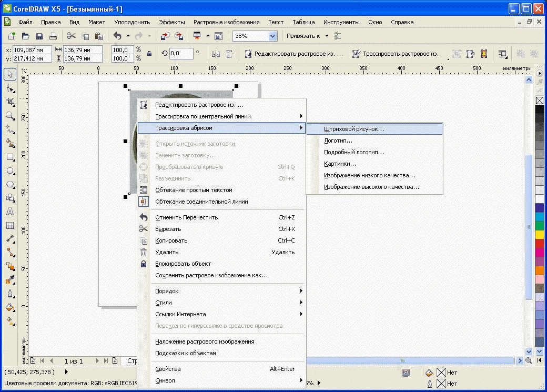Click Блокировать объект menu entry
Screen dimensions: 547x392
click(x=221, y=264)
